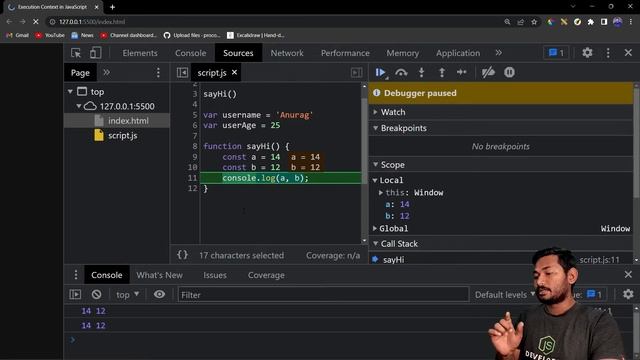Open a new browser tab
The width and height of the screenshot is (640, 360).
112,7
